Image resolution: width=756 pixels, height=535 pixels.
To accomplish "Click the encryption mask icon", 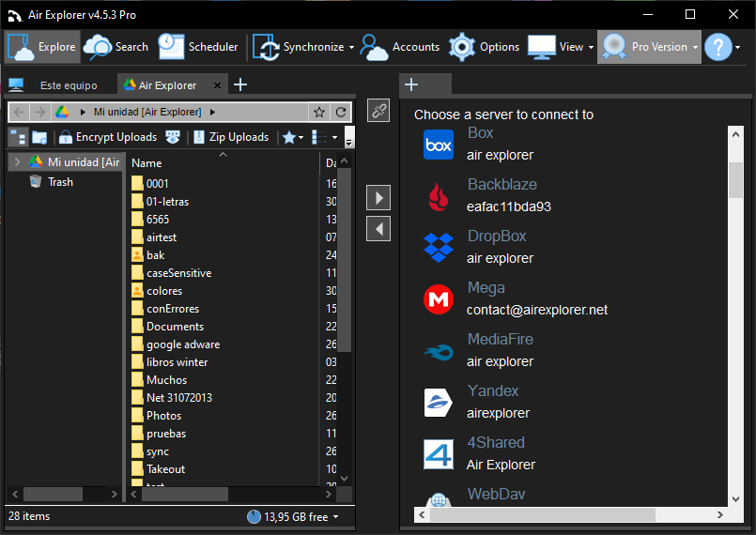I will pyautogui.click(x=173, y=137).
